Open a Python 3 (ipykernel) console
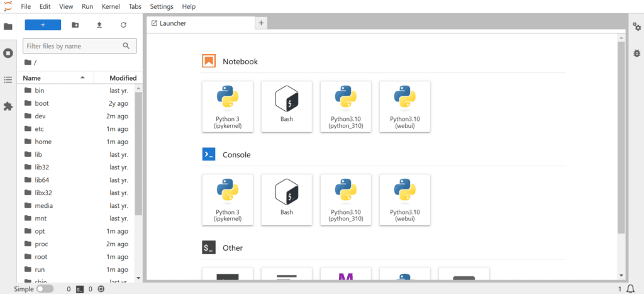 click(x=228, y=200)
